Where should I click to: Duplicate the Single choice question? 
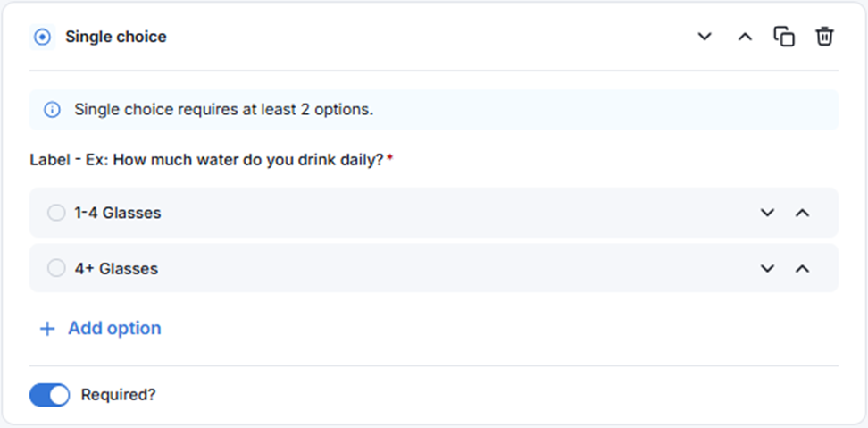(784, 37)
